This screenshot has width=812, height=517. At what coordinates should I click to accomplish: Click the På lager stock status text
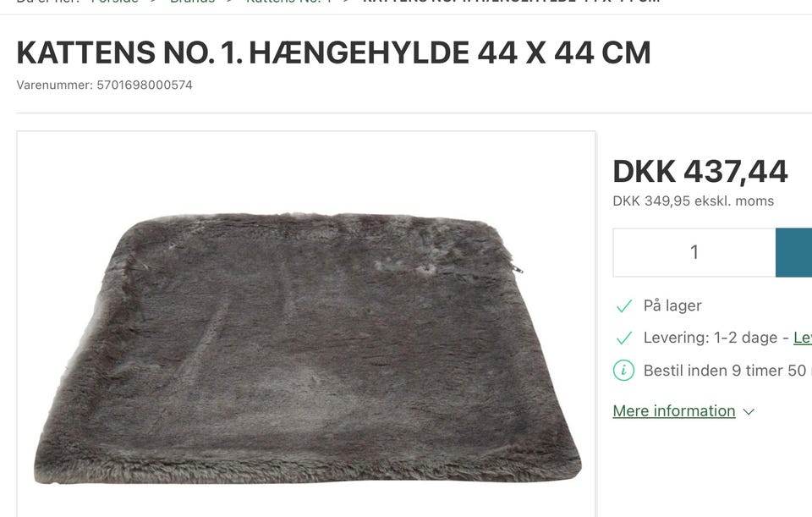(x=672, y=305)
